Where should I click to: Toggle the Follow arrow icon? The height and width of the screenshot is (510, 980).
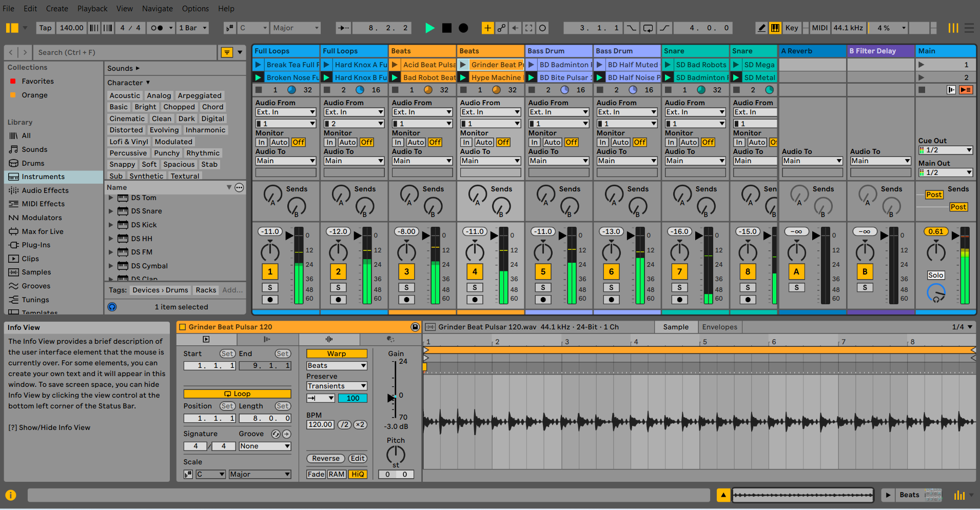tap(343, 28)
